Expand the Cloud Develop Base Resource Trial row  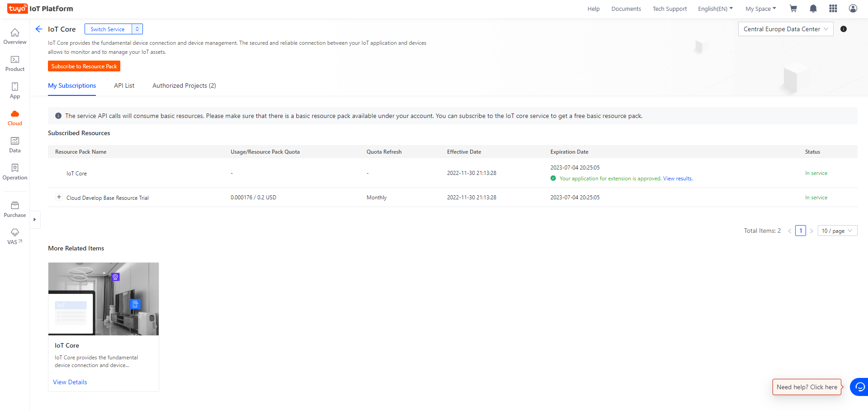(x=59, y=197)
